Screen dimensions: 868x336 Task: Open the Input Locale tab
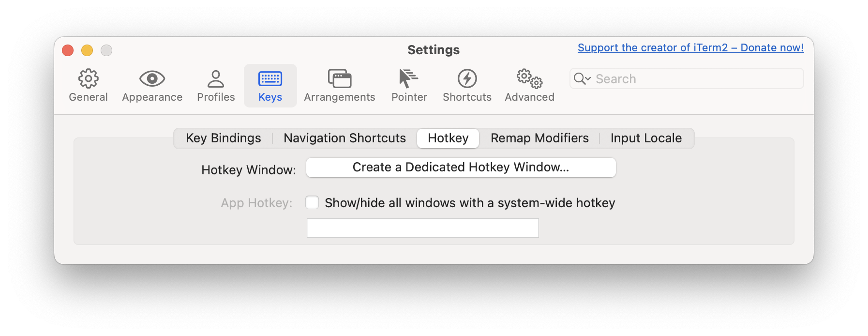point(646,138)
